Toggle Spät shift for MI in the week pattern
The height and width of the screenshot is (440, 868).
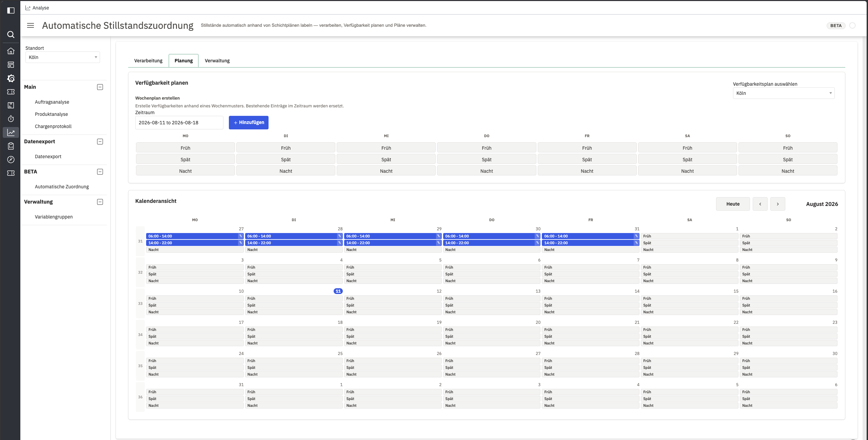point(386,160)
